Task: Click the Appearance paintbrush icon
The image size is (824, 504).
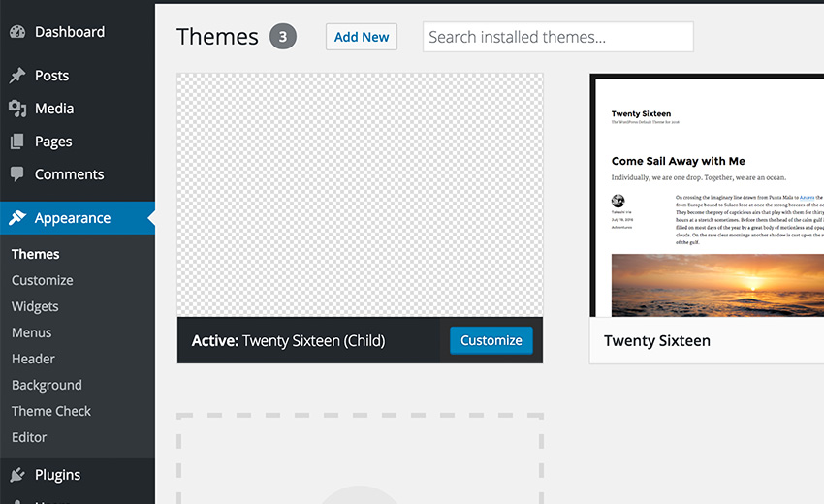Action: click(x=17, y=218)
